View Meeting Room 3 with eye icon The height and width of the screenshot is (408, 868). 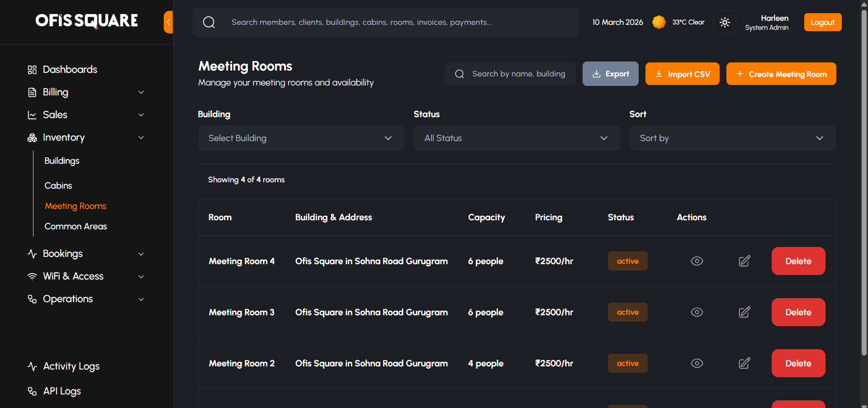click(697, 312)
